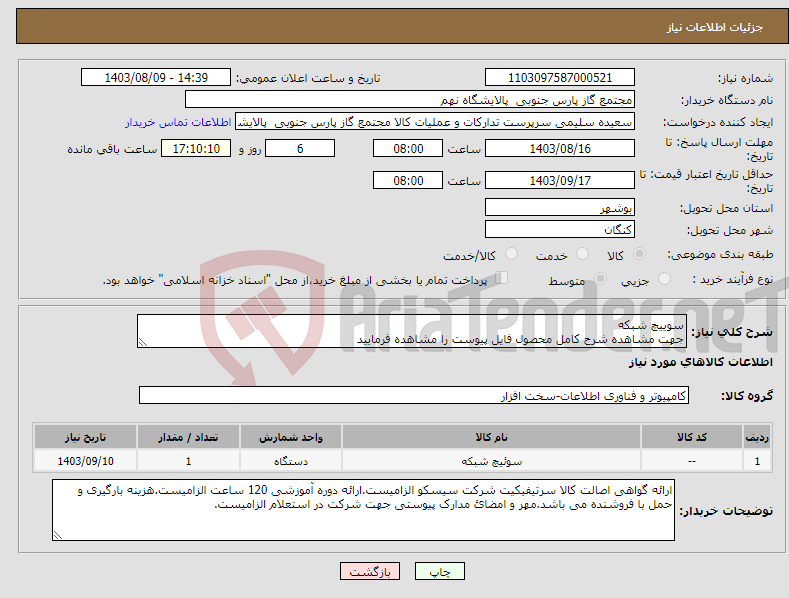This screenshot has width=789, height=598.
Task: Select the متوسط purchase type radio
Action: (x=600, y=278)
